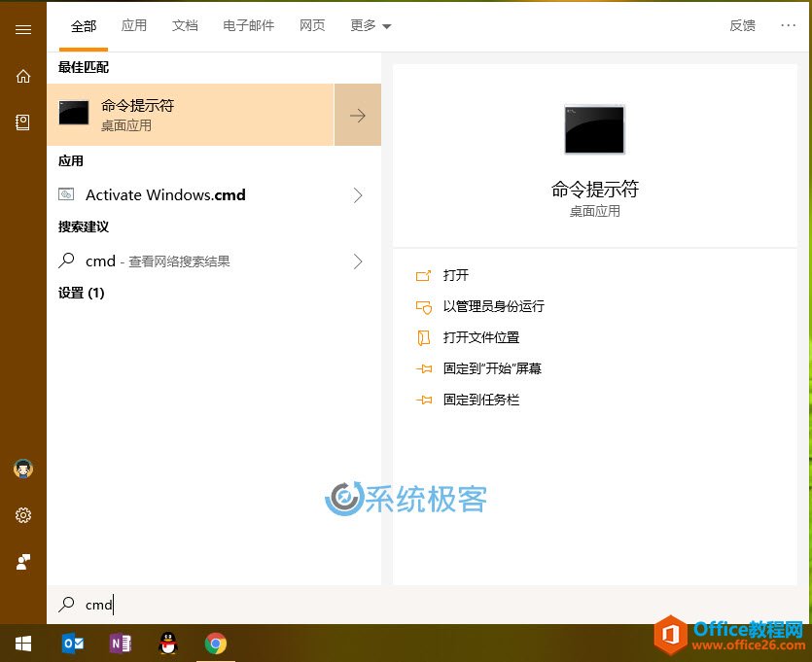Open the hamburger menu in the search sidebar
Screen dimensions: 812x662
click(x=23, y=29)
